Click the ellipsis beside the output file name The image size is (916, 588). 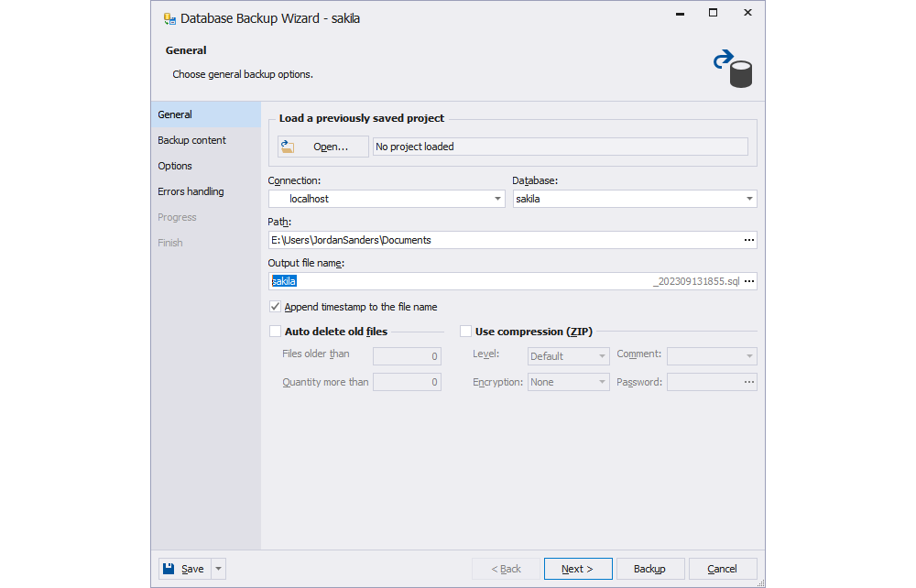pyautogui.click(x=749, y=281)
